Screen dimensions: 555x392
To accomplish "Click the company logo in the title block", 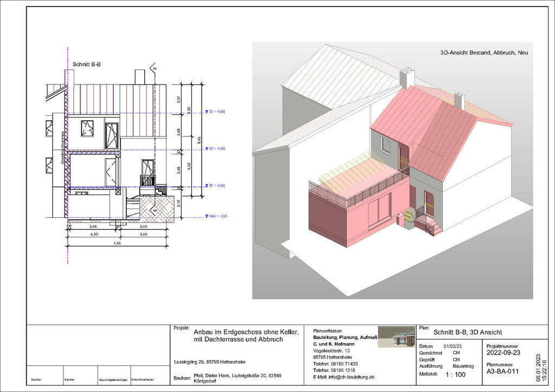I will click(396, 337).
